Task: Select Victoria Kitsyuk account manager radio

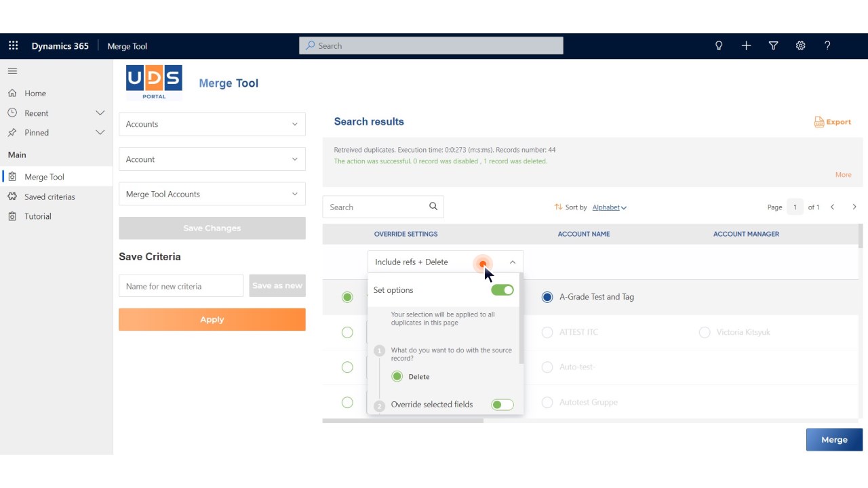Action: point(705,332)
